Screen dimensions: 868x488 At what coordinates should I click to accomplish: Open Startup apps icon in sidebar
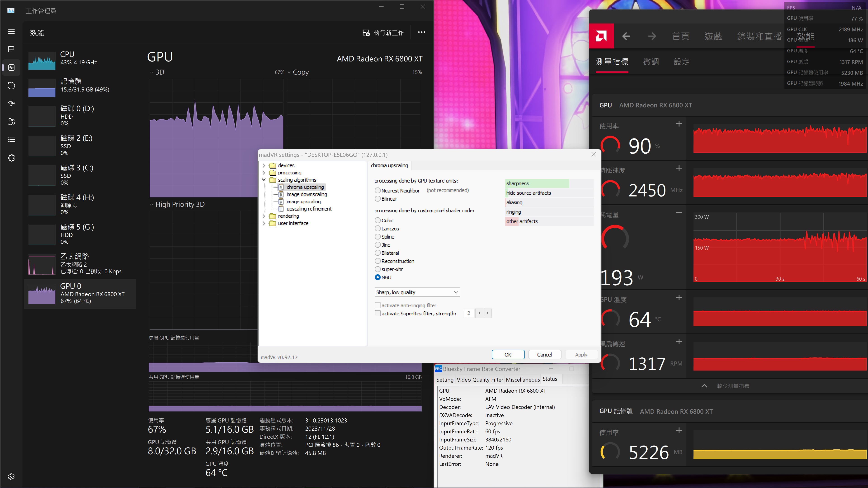pos(11,103)
